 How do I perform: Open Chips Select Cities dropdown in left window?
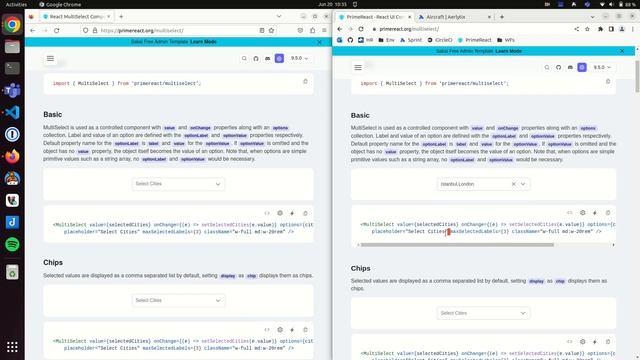tap(178, 300)
